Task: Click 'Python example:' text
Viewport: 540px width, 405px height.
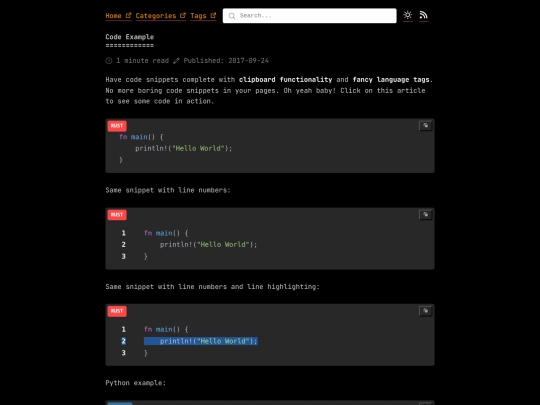Action: tap(136, 383)
